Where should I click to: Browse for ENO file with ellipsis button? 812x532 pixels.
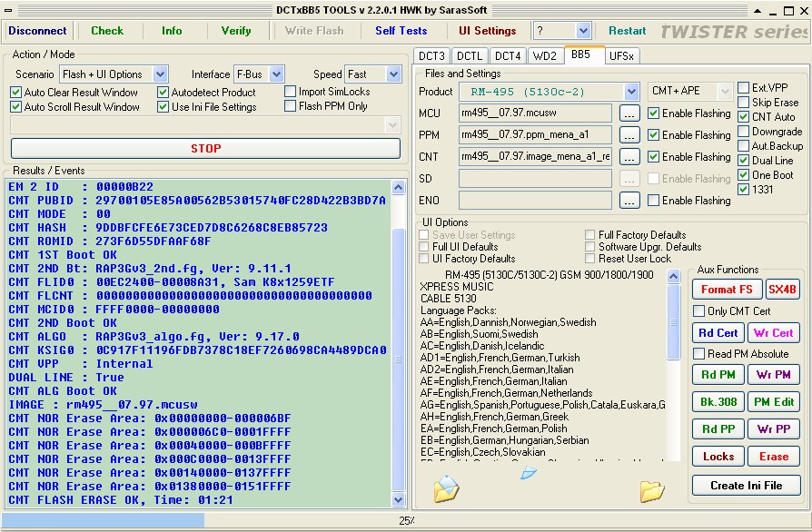[629, 201]
